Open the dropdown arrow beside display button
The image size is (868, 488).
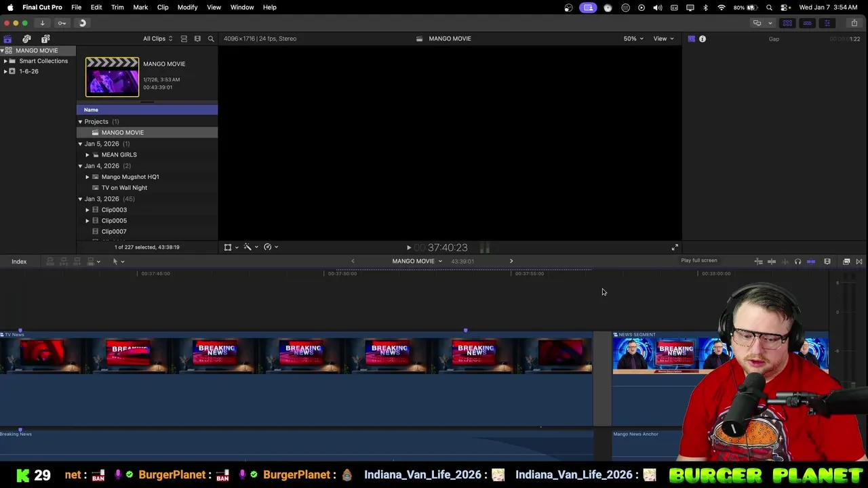point(770,23)
